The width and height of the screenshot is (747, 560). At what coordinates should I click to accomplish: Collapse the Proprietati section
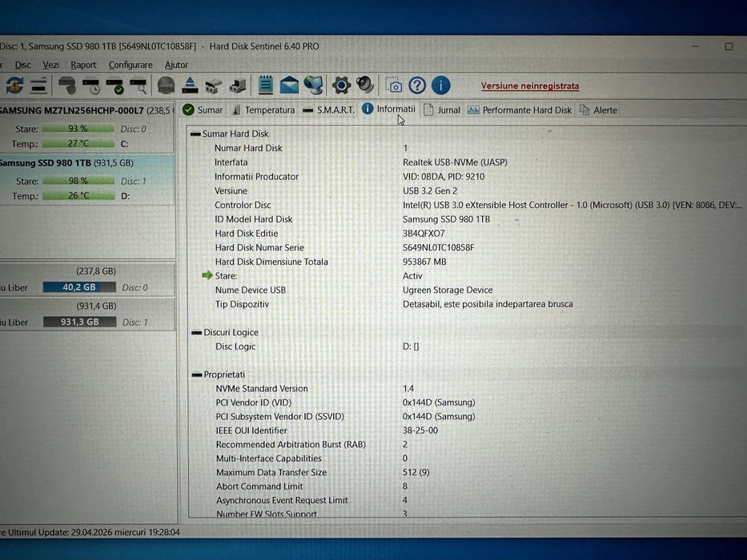click(197, 374)
